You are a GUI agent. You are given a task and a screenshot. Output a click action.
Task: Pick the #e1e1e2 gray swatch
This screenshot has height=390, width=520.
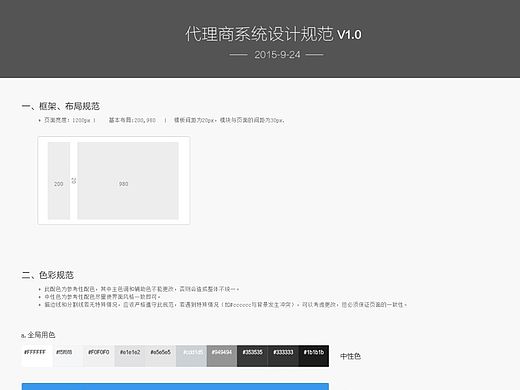[x=130, y=356]
